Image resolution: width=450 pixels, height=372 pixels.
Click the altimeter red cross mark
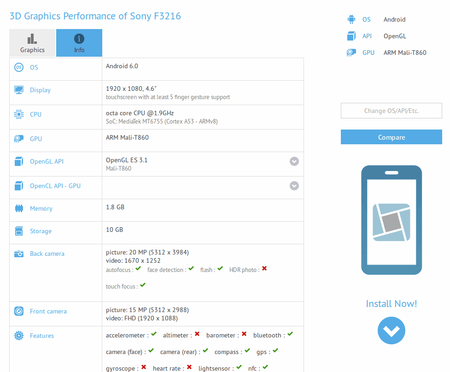pos(197,334)
